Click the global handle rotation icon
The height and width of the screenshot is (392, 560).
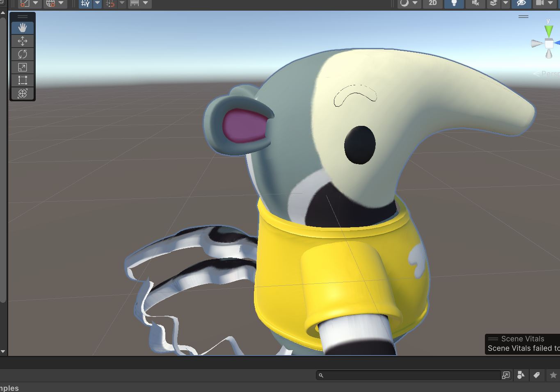point(50,4)
